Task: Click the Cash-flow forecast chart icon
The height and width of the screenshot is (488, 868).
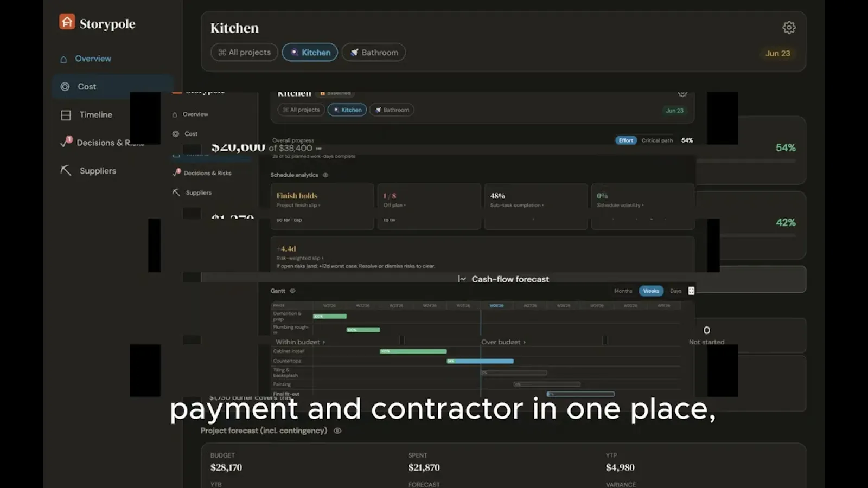Action: pos(462,279)
